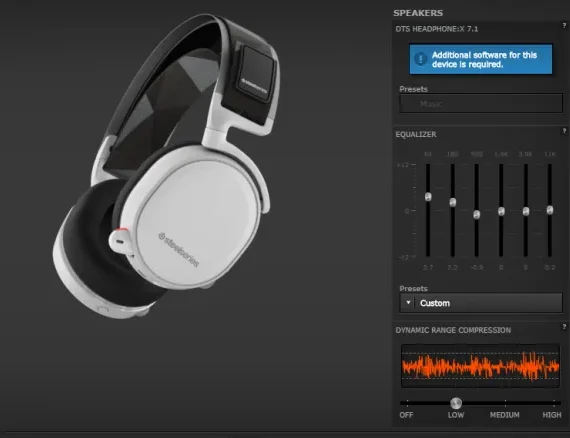
Task: Click the 180 Hz equalizer slider knob
Action: [453, 202]
